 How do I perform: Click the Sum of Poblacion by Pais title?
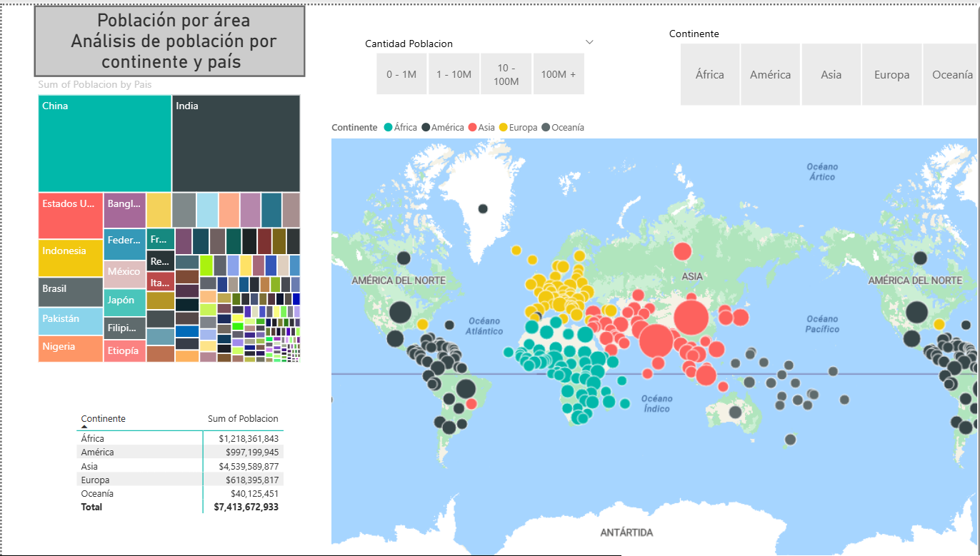tap(95, 84)
